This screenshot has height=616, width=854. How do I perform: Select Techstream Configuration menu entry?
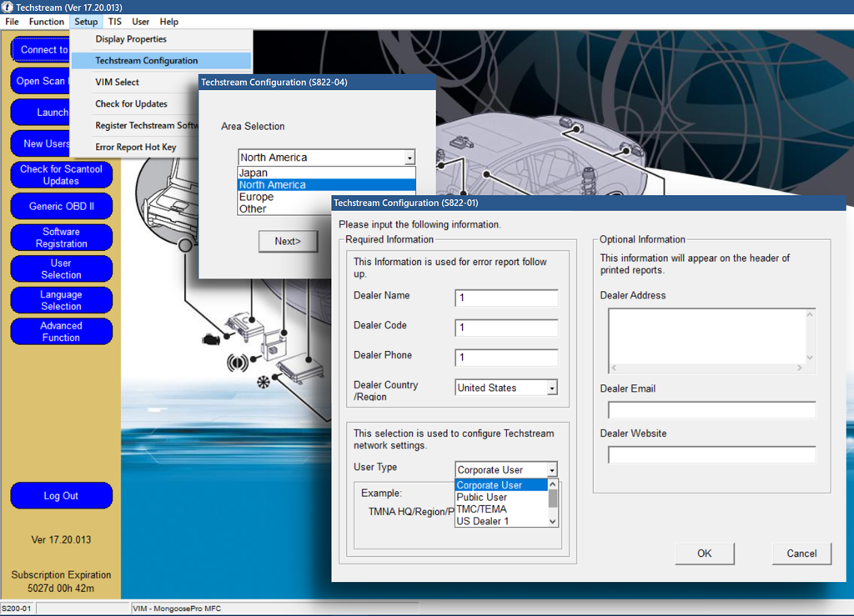point(147,61)
